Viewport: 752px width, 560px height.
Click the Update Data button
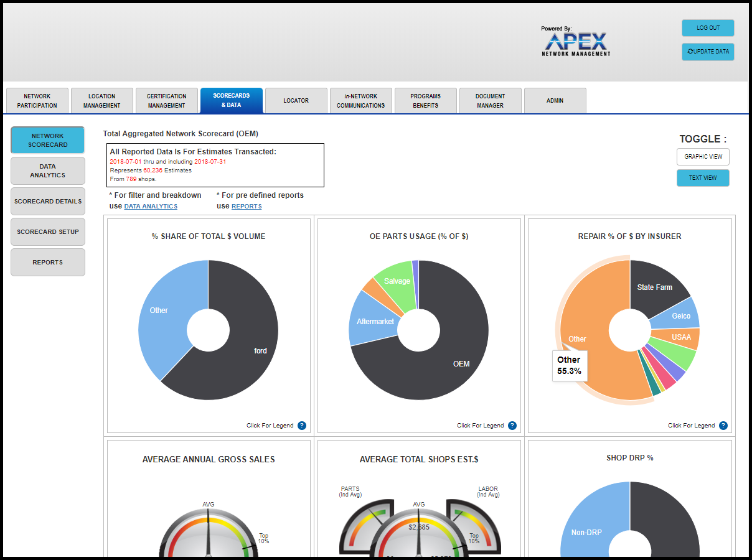tap(708, 52)
